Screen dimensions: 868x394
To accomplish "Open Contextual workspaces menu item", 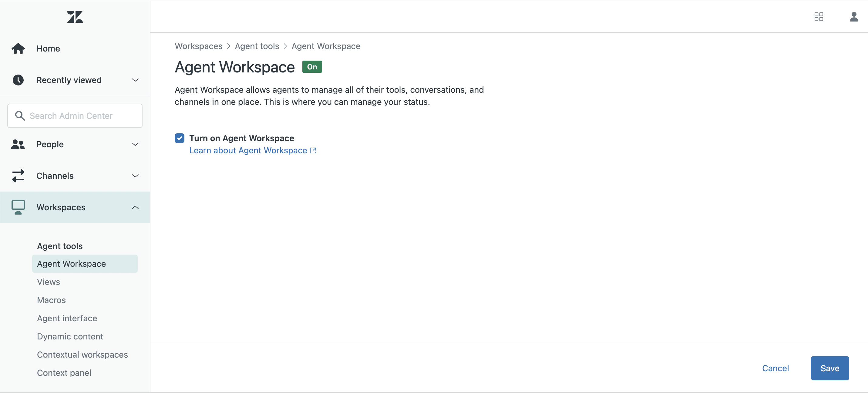I will [82, 355].
